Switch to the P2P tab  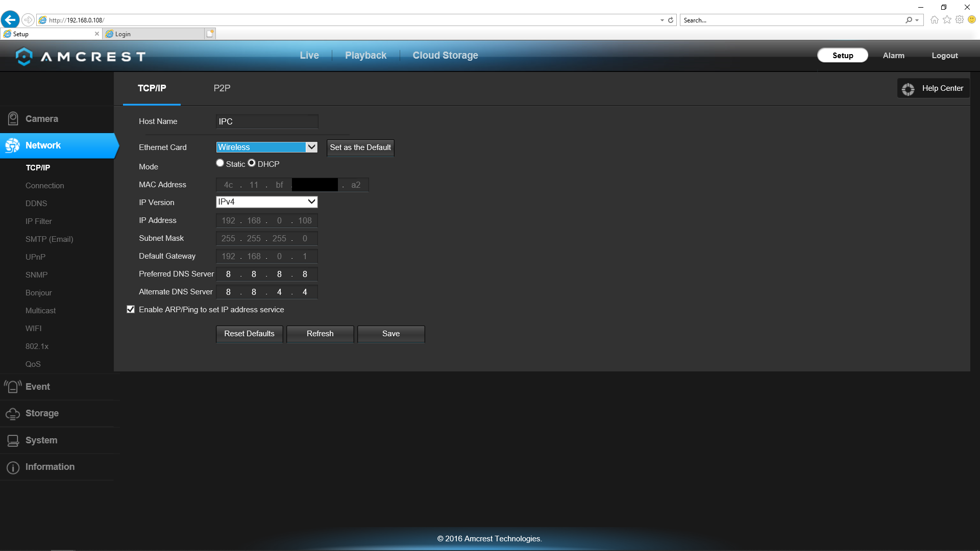pyautogui.click(x=222, y=88)
